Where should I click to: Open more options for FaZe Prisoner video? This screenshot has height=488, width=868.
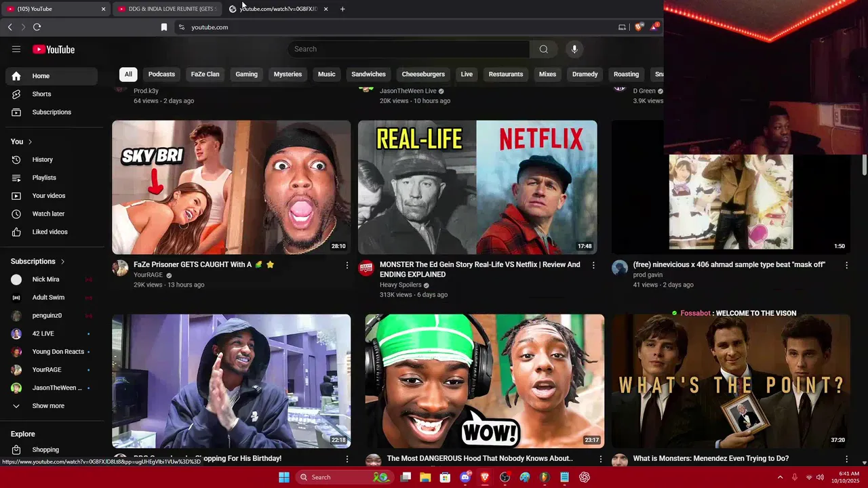[347, 265]
